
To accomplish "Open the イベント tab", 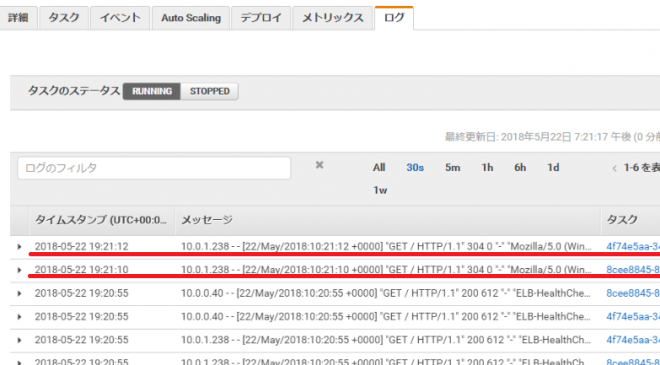I will 120,18.
